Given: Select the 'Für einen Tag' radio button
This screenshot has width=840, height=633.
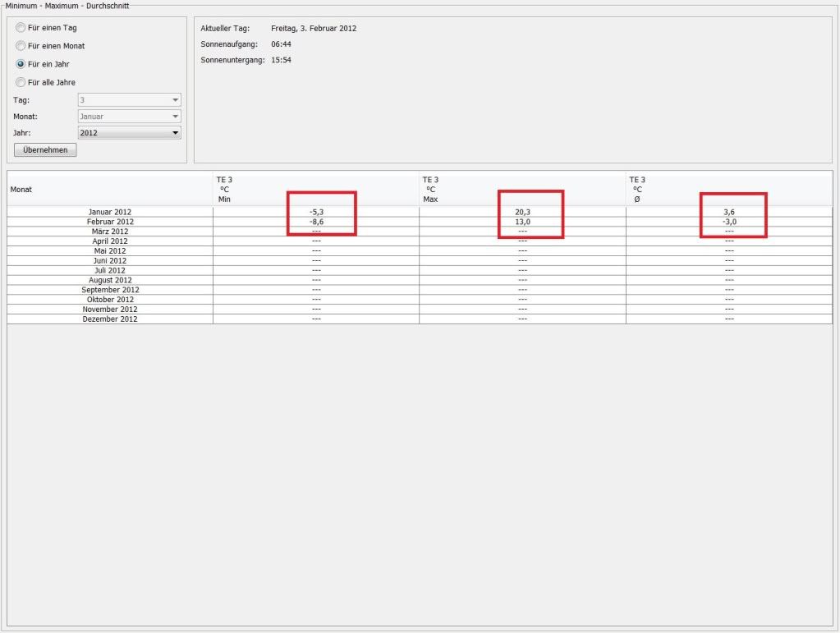Looking at the screenshot, I should (x=21, y=28).
